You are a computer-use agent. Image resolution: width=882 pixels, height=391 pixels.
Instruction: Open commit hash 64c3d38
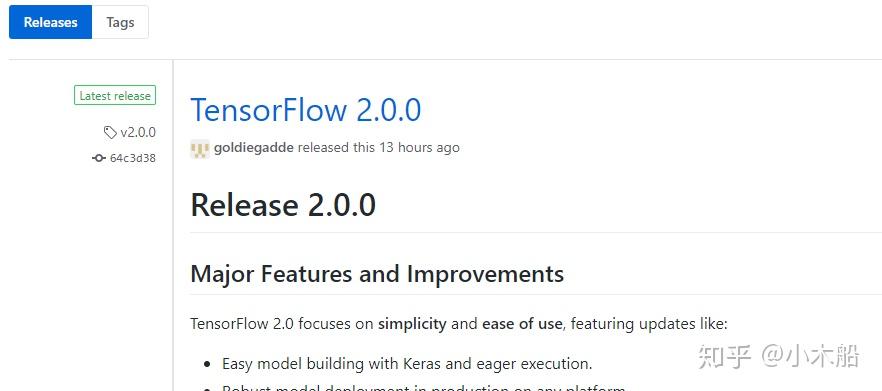coord(133,158)
